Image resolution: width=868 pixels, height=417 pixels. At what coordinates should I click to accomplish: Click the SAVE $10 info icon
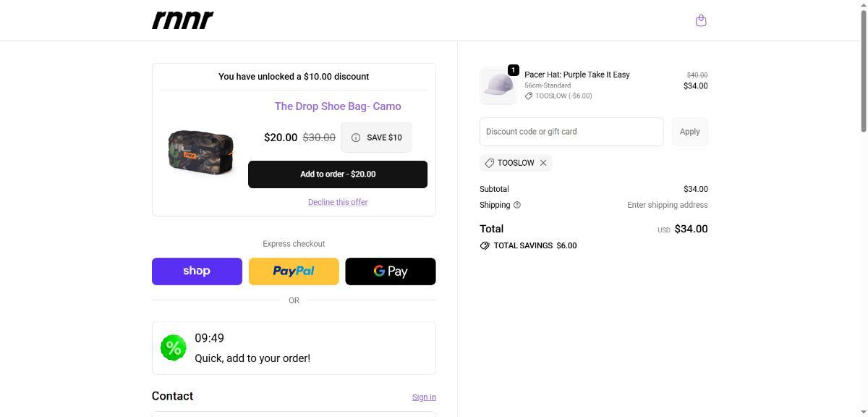coord(356,138)
